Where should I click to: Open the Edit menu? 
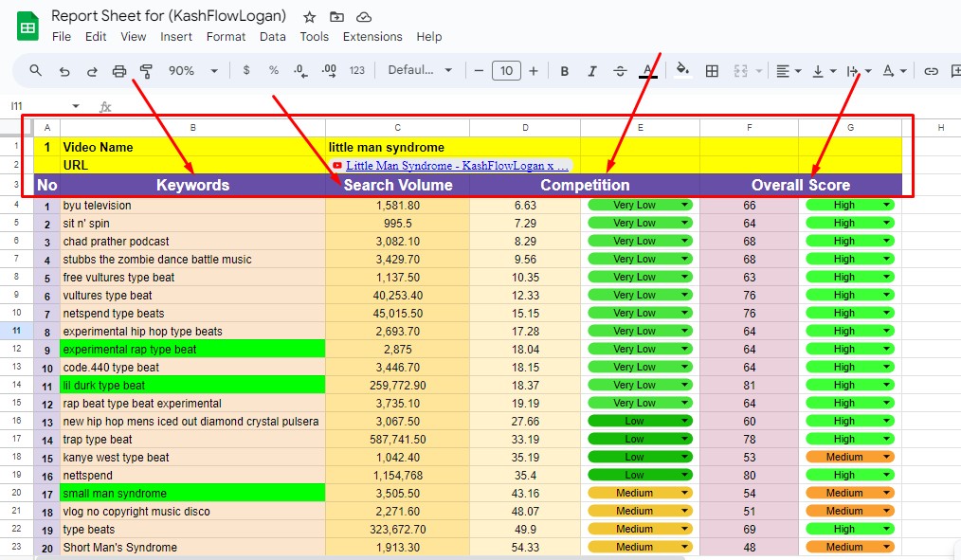(x=96, y=37)
